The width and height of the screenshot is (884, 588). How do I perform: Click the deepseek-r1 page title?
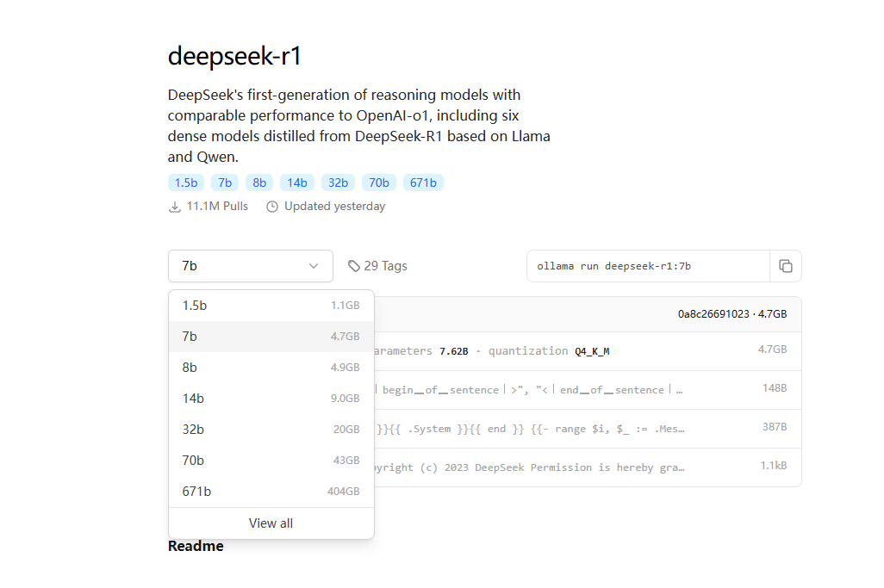(x=234, y=56)
